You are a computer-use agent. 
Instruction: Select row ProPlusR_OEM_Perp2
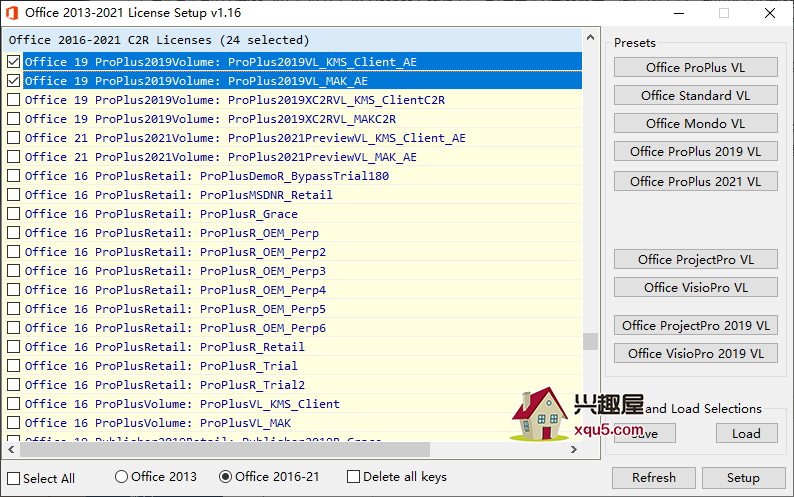(x=293, y=252)
